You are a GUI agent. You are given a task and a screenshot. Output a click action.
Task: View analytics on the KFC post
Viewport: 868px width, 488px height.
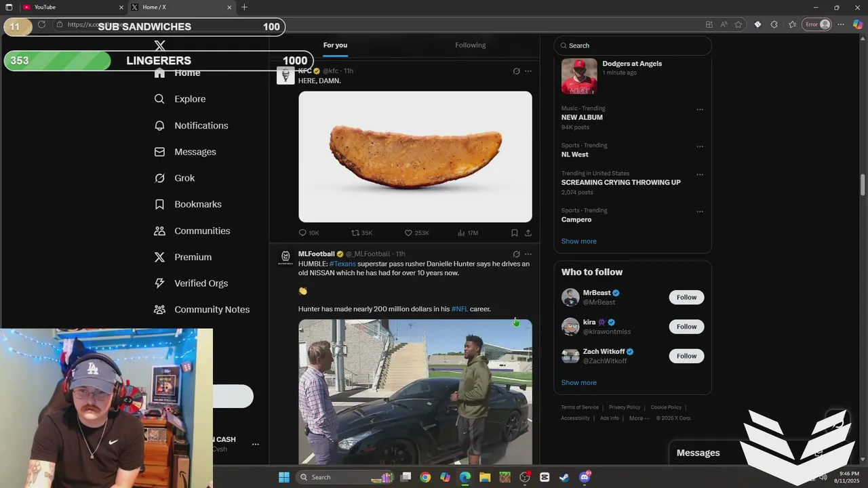pyautogui.click(x=461, y=232)
